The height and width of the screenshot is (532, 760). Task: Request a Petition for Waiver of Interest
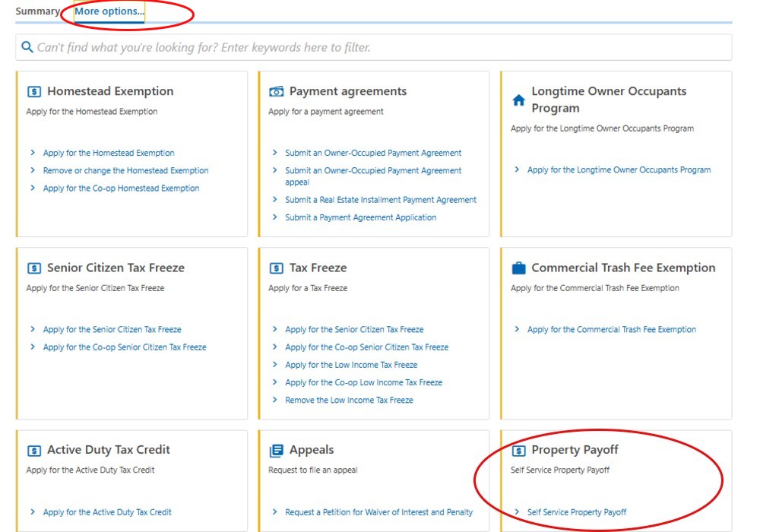click(378, 512)
